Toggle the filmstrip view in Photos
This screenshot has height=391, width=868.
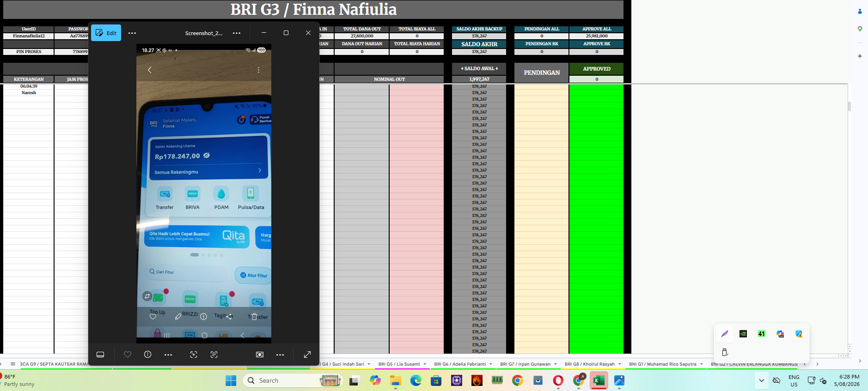click(x=100, y=355)
